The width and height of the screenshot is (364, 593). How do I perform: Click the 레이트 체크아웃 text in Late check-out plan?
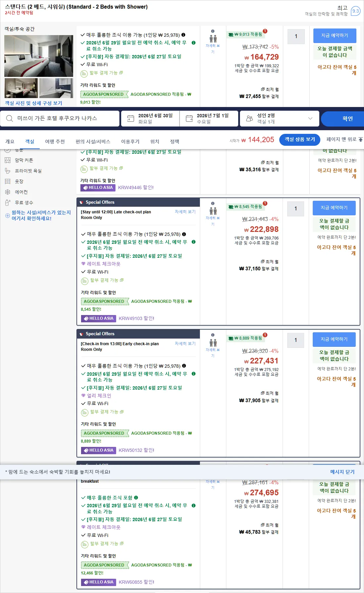[x=104, y=264]
